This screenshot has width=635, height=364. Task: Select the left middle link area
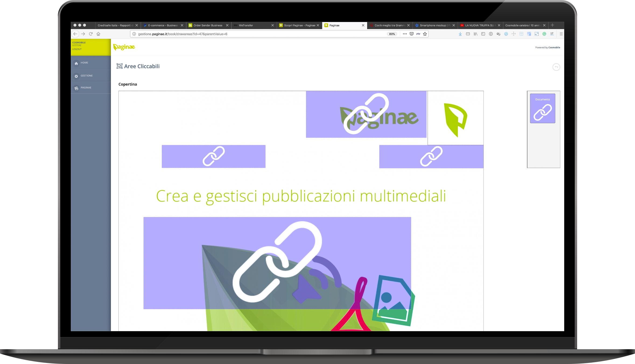pyautogui.click(x=213, y=156)
